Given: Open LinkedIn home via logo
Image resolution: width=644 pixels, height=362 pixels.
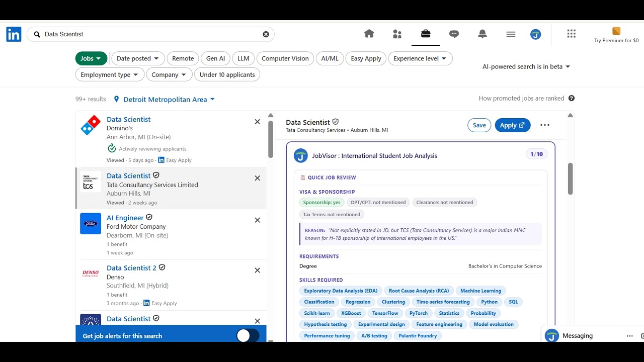Looking at the screenshot, I should coord(14,34).
